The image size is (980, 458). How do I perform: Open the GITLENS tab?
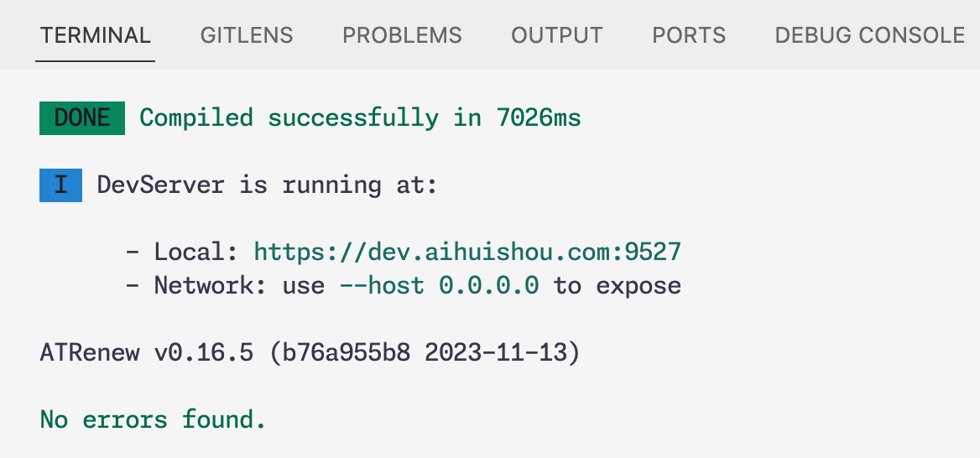[x=247, y=35]
